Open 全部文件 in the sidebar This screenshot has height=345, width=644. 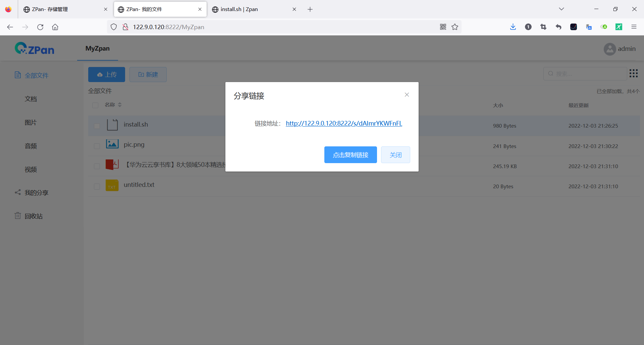tap(37, 75)
